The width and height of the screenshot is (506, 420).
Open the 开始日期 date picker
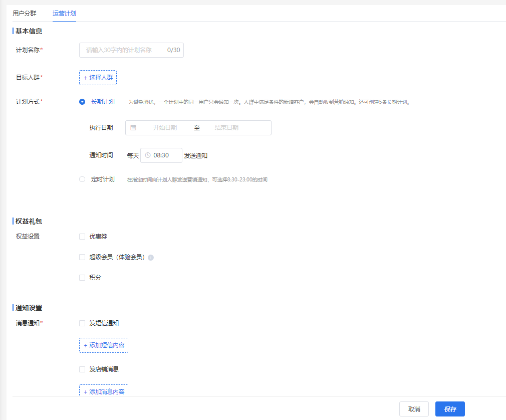click(165, 127)
